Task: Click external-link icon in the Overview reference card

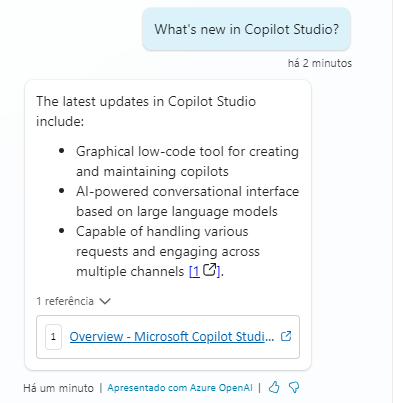Action: [286, 336]
